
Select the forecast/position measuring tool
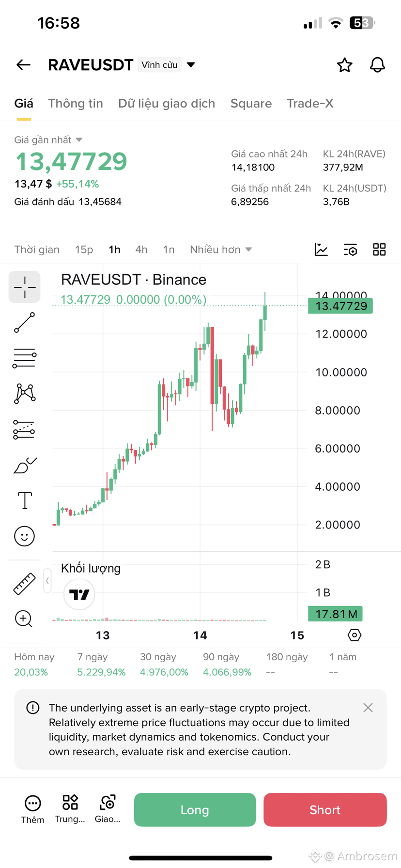coord(24,430)
